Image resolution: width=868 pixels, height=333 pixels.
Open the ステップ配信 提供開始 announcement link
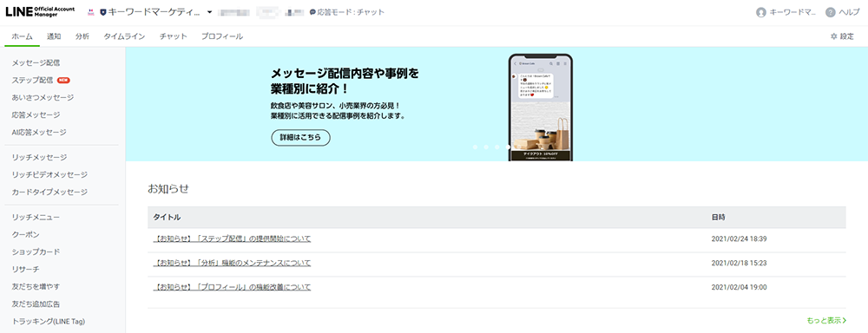click(x=232, y=239)
